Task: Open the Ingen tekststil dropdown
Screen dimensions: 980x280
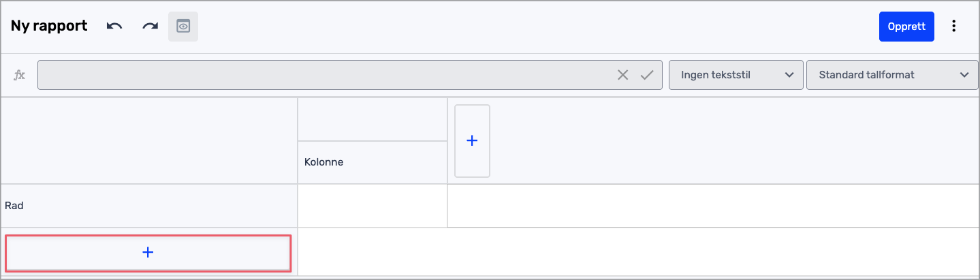Action: click(736, 75)
